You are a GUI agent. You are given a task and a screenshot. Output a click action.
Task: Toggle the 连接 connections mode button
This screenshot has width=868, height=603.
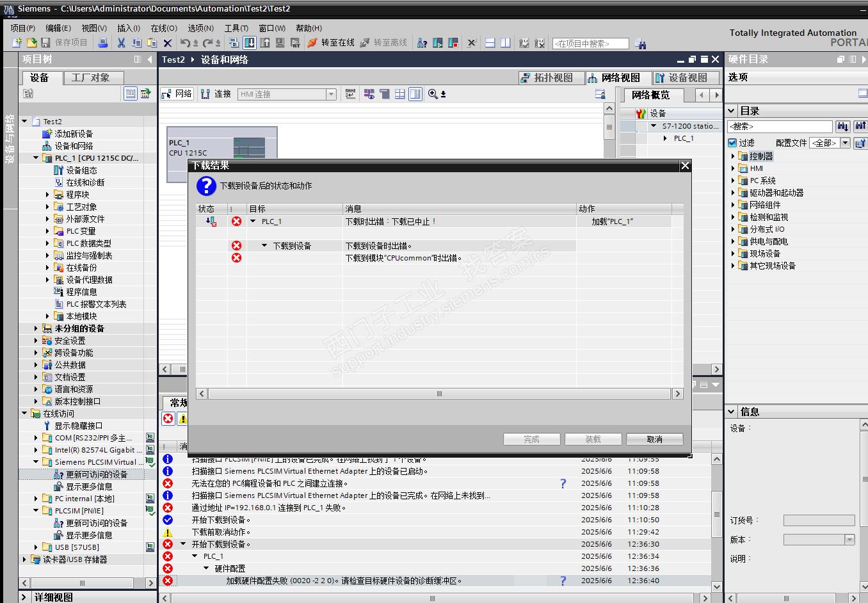click(216, 93)
